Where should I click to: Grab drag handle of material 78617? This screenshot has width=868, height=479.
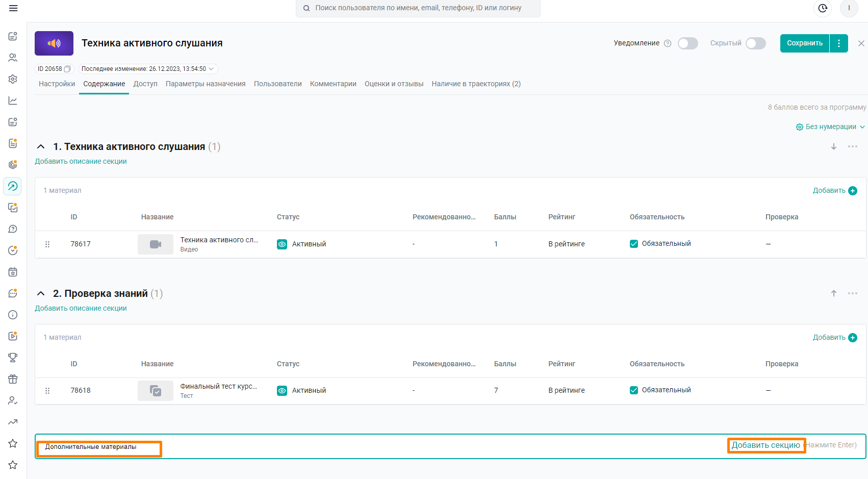click(x=47, y=244)
